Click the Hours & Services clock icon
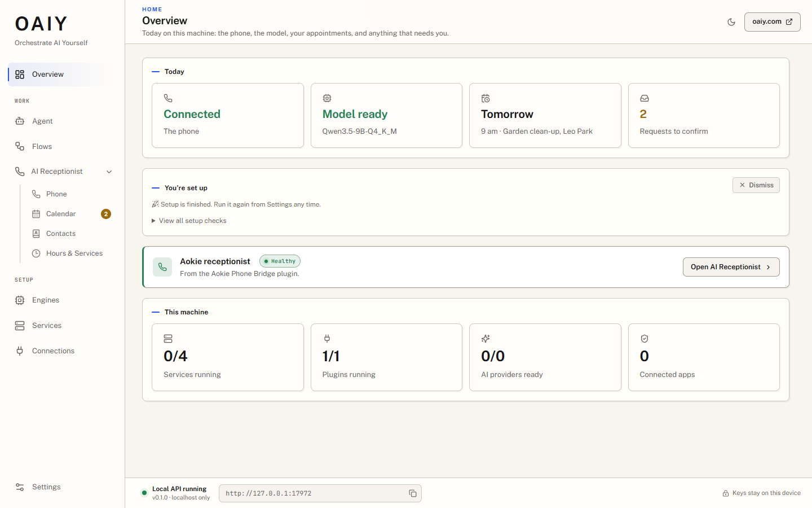Screen dimensions: 812x508 [36, 253]
